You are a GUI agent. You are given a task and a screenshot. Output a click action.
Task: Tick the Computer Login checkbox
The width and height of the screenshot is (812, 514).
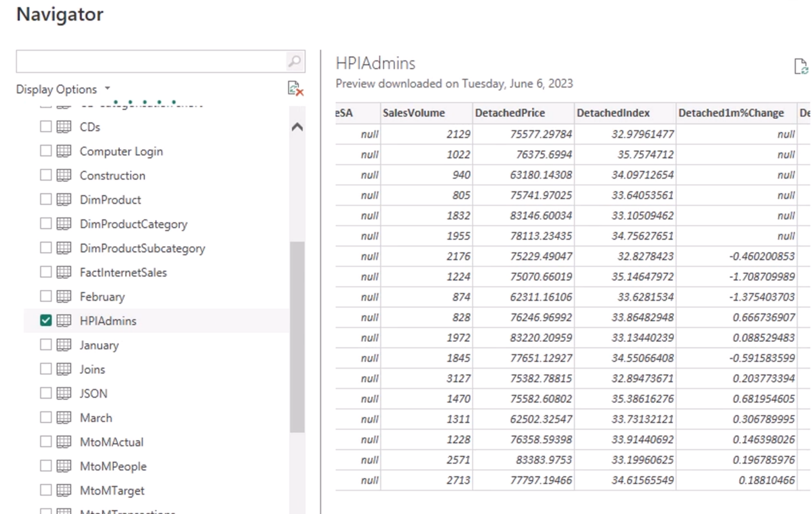pyautogui.click(x=46, y=151)
